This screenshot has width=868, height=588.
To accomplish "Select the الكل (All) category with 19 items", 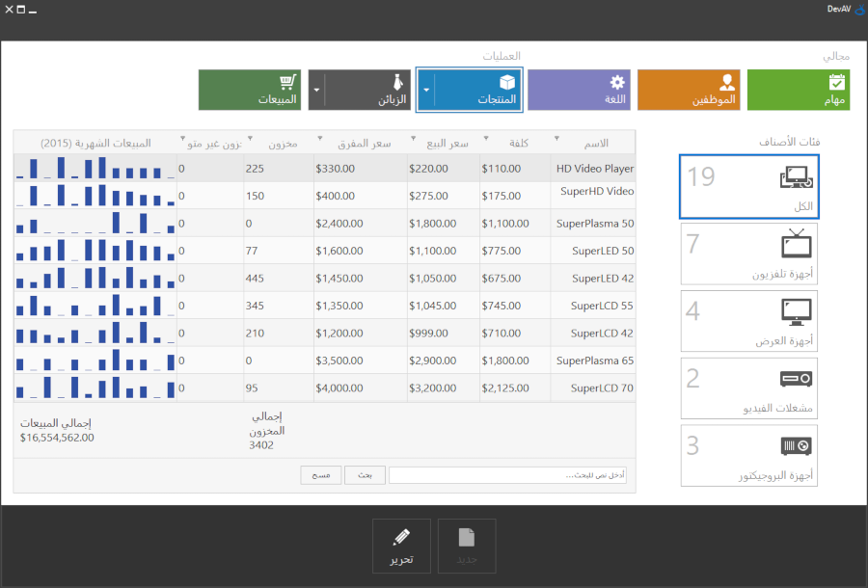I will tap(748, 187).
